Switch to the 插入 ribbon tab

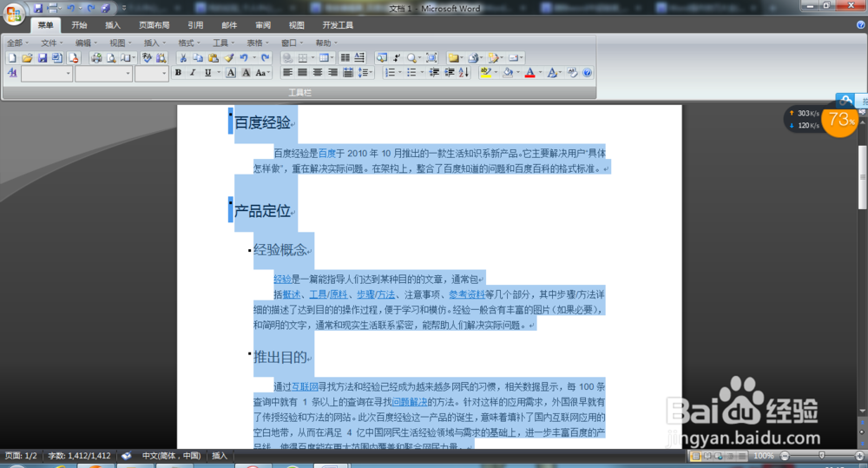click(113, 25)
